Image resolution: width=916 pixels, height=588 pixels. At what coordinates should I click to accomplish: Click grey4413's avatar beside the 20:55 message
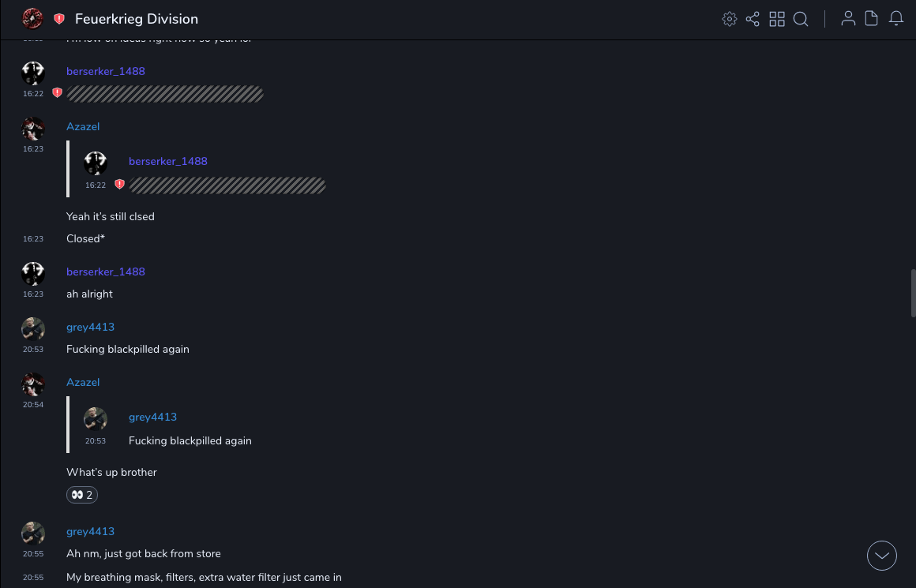(33, 533)
